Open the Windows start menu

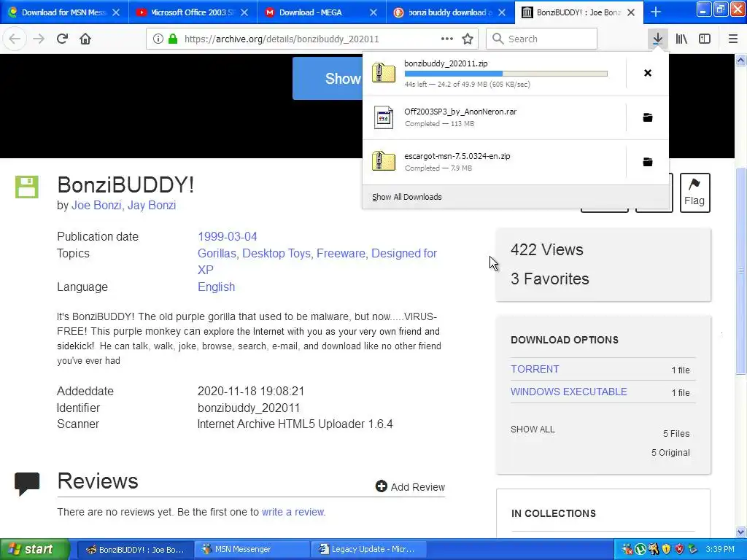[34, 549]
